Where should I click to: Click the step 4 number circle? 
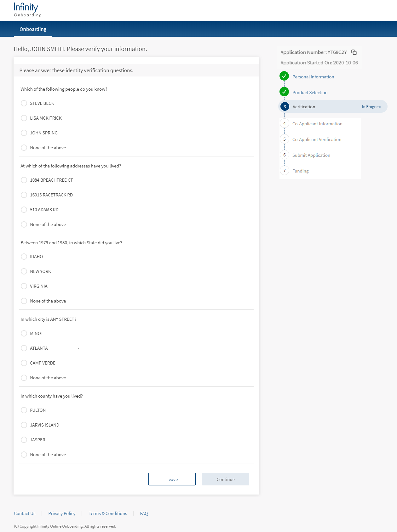[x=285, y=123]
